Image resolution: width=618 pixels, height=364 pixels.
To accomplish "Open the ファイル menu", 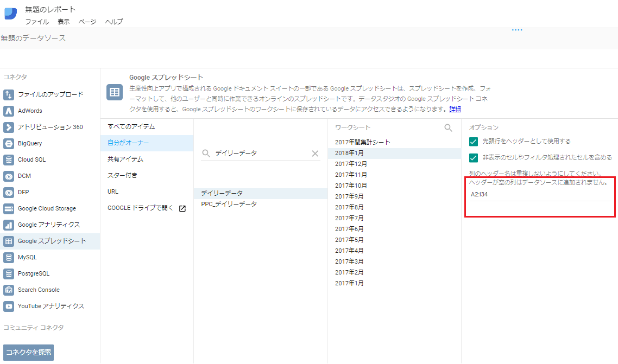I will (37, 22).
